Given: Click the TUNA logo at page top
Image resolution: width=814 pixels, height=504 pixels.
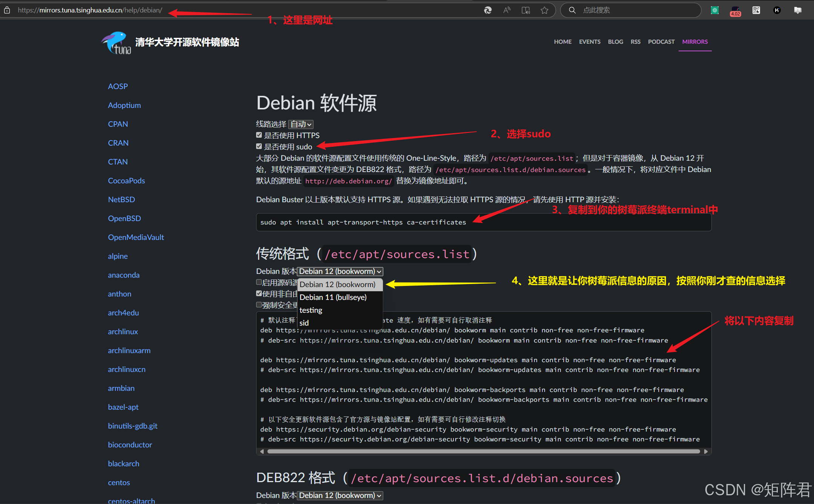Looking at the screenshot, I should (117, 43).
